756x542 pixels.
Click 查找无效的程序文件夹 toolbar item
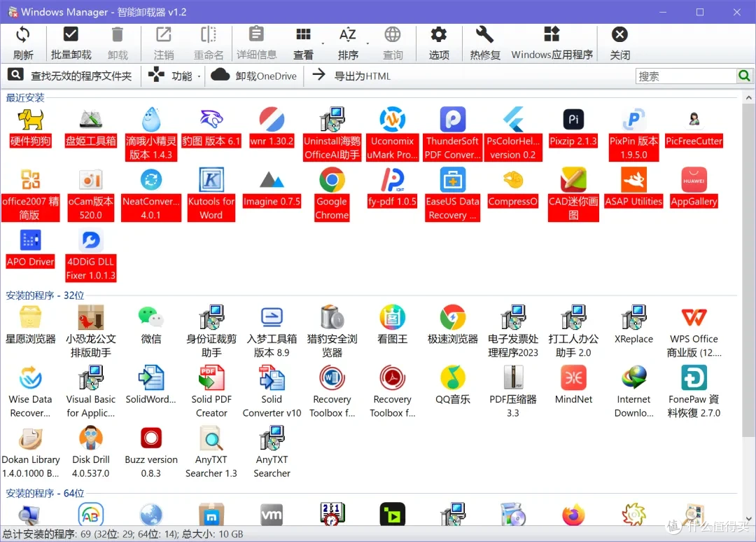click(70, 76)
